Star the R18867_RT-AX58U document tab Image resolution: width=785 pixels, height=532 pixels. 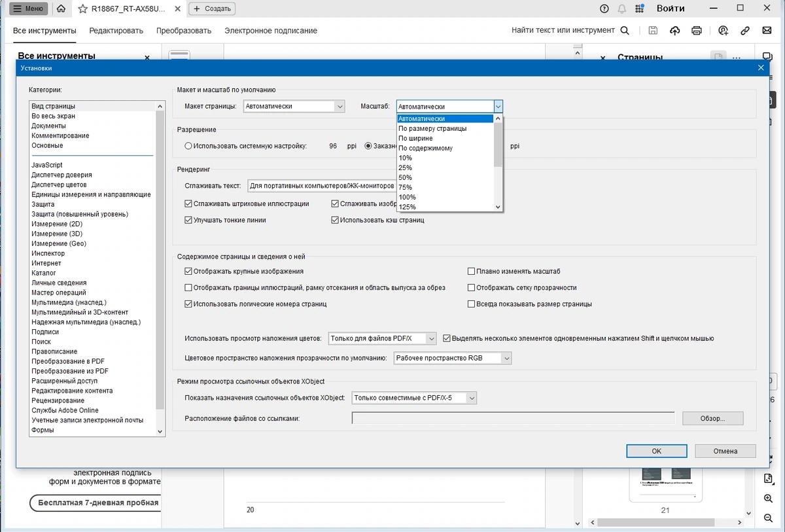(83, 9)
